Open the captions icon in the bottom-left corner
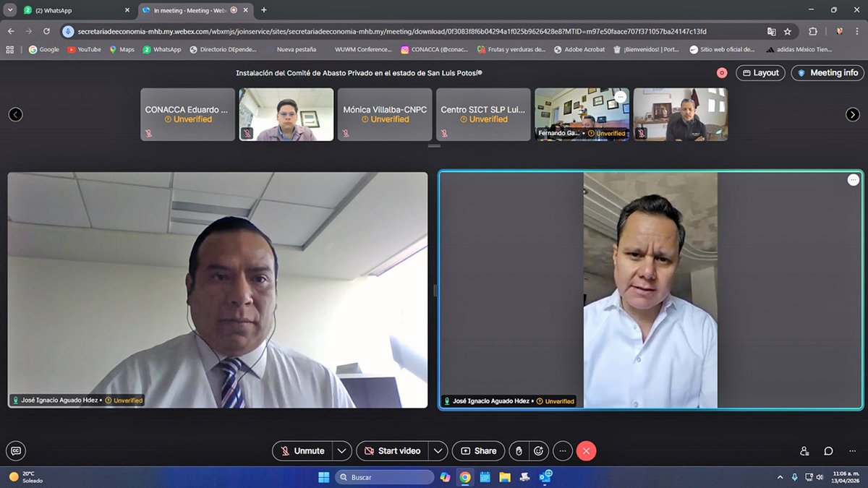 click(15, 450)
